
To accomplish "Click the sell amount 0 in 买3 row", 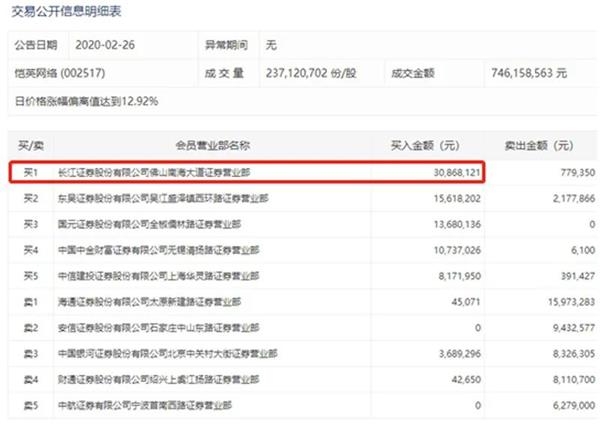I will (x=592, y=224).
